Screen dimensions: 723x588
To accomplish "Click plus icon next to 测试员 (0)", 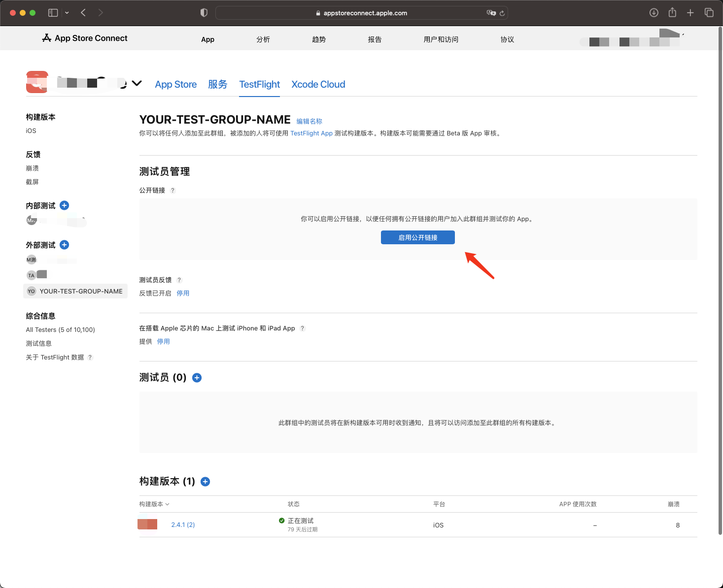I will pyautogui.click(x=197, y=378).
